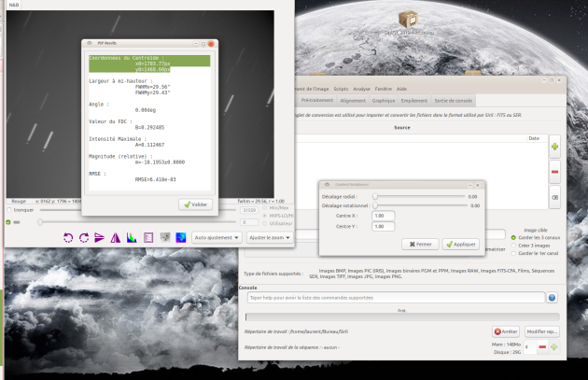Adjust the 'Décalage radial' slider
Screen dimensions: 588x380
(x=375, y=197)
